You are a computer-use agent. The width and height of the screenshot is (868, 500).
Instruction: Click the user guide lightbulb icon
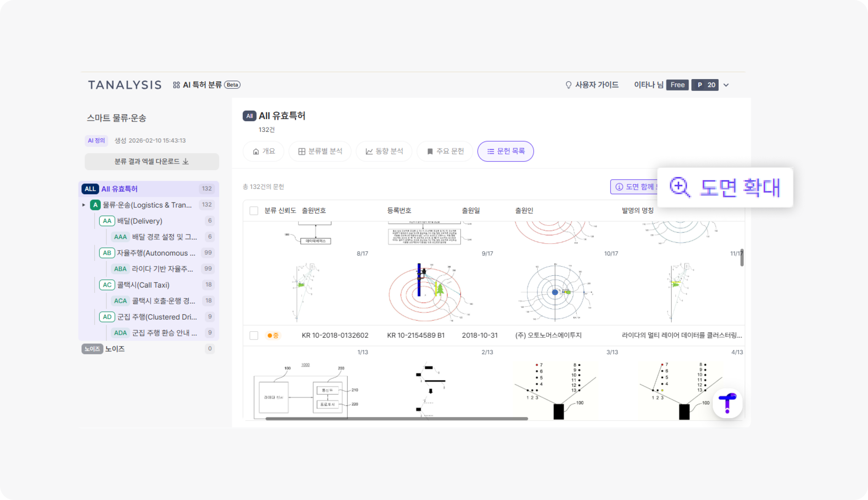click(568, 85)
